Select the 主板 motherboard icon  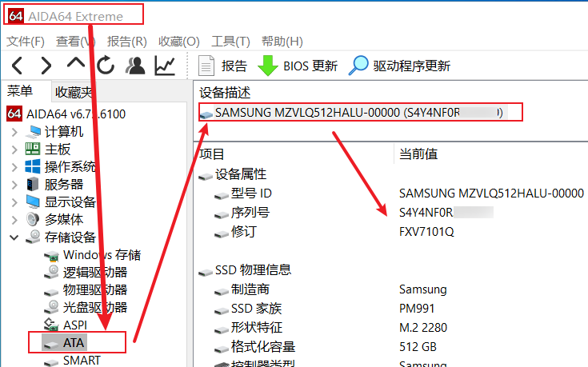click(x=33, y=150)
